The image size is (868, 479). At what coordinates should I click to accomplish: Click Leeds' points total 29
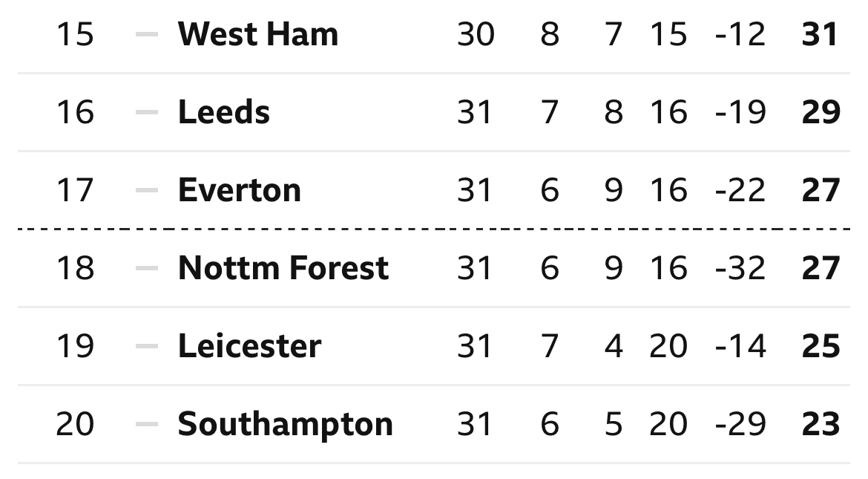tap(821, 113)
